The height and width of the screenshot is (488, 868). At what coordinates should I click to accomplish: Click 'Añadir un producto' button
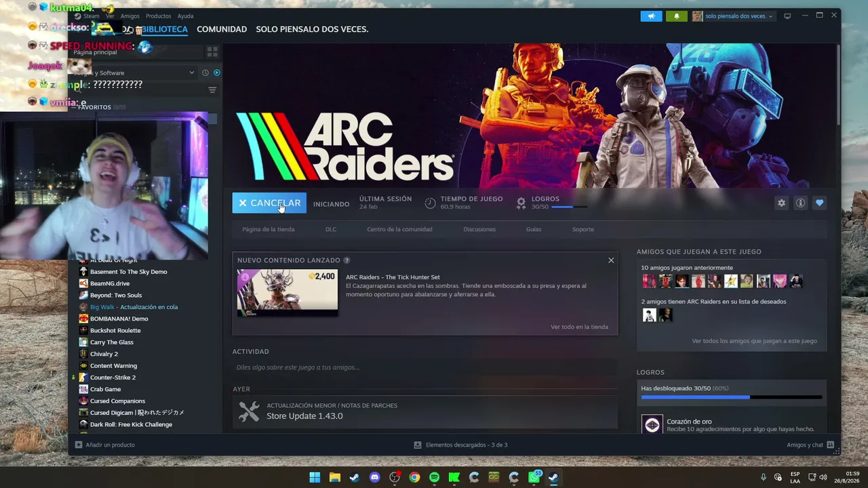click(x=105, y=445)
